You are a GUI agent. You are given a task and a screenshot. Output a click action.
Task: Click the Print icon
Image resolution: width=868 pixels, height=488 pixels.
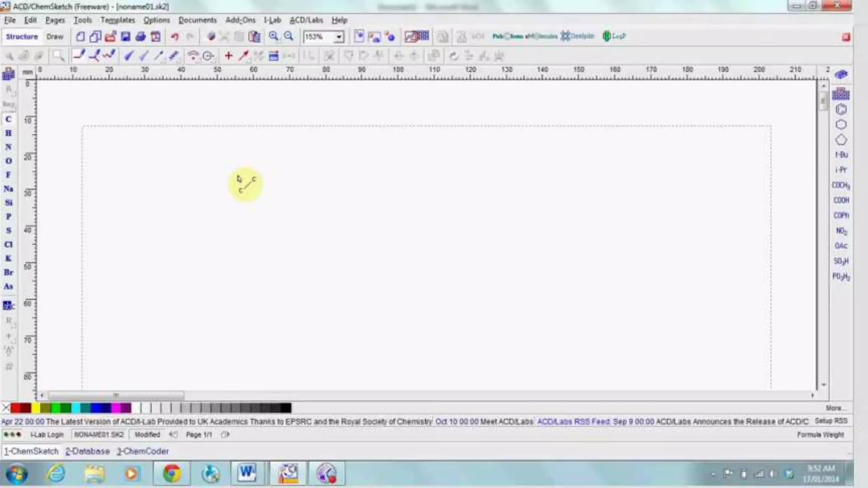(x=140, y=37)
